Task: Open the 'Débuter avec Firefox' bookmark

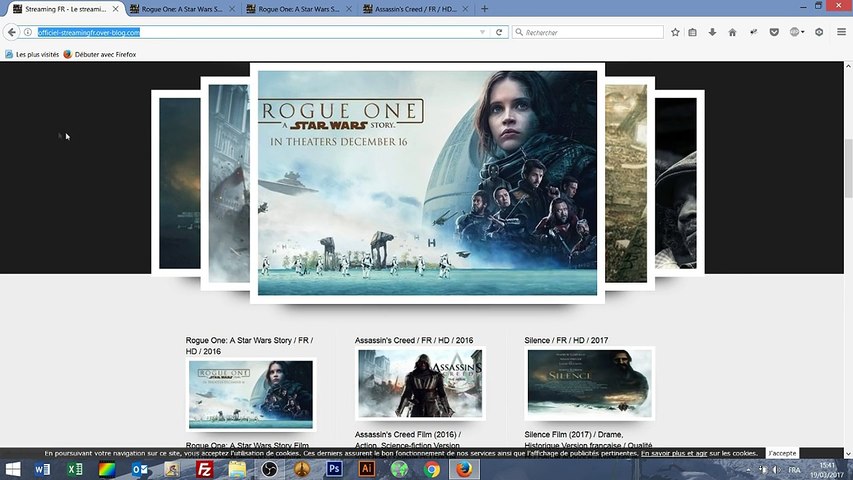Action: pos(100,54)
